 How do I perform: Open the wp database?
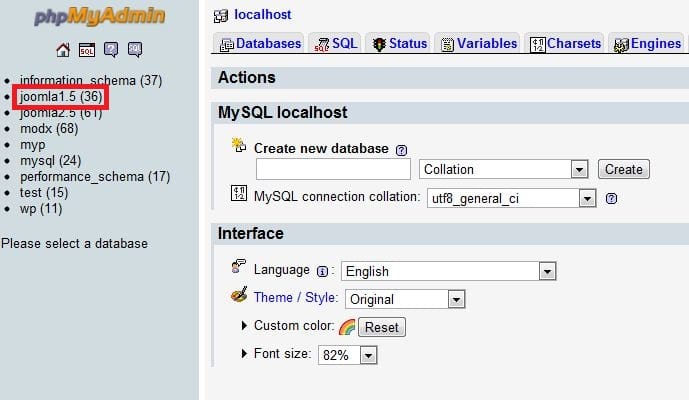41,208
